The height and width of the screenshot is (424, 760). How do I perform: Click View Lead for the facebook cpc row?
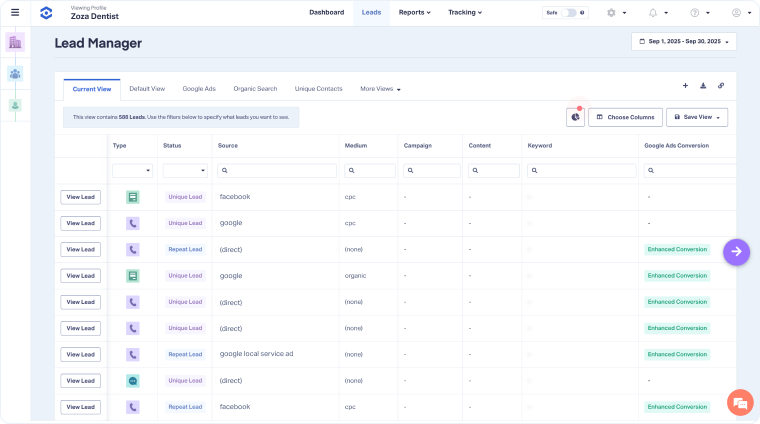tap(80, 197)
